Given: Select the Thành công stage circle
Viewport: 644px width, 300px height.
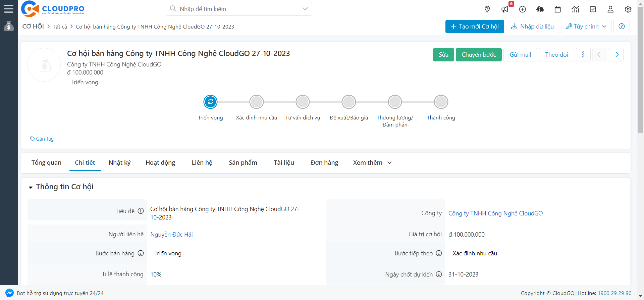Looking at the screenshot, I should click(x=441, y=102).
